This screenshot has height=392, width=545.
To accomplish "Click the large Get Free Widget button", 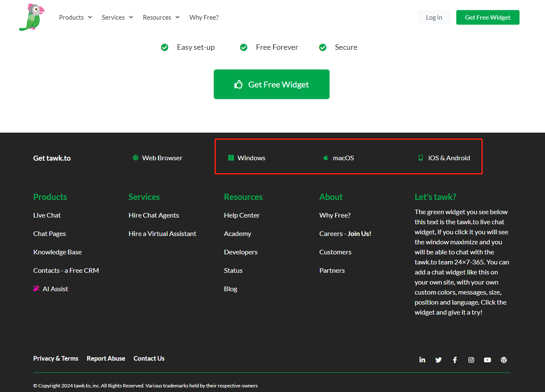I will coord(271,84).
